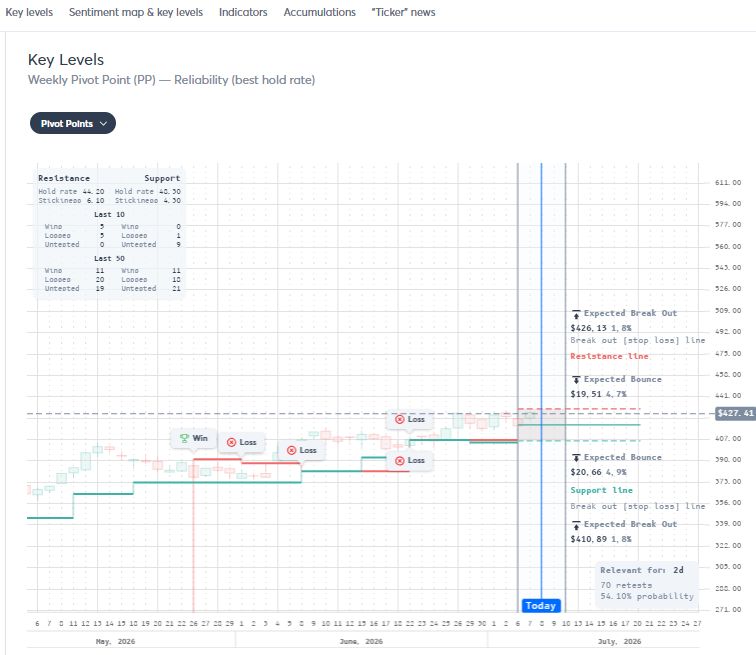Click the 54.10% probability text

647,596
